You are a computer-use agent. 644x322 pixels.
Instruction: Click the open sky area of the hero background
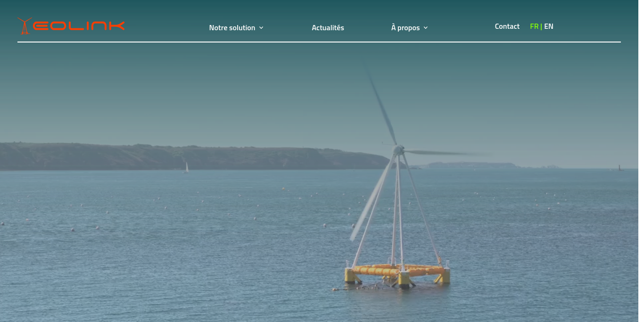click(189, 94)
